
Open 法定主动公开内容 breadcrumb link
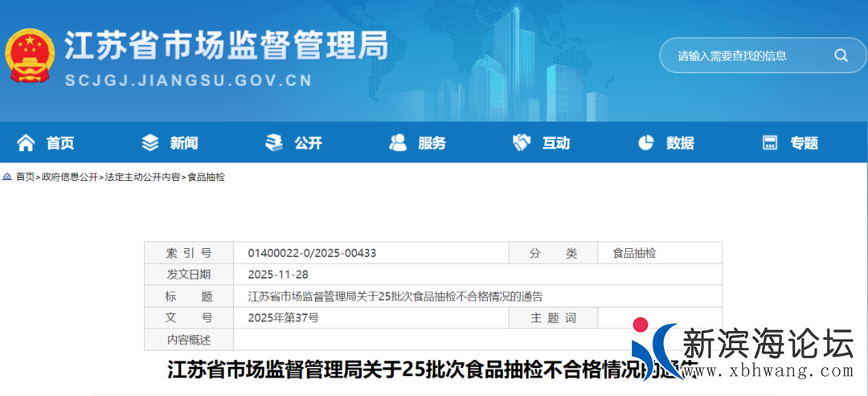click(x=142, y=177)
